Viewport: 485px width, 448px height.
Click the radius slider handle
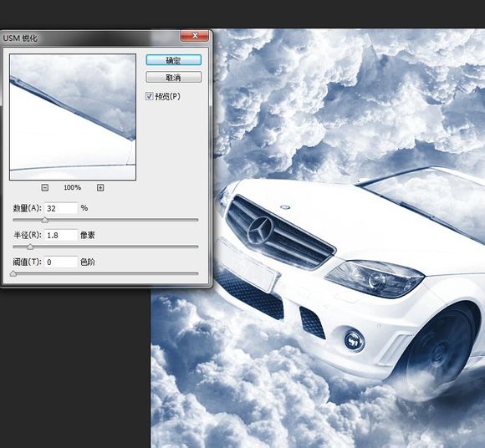(x=30, y=247)
